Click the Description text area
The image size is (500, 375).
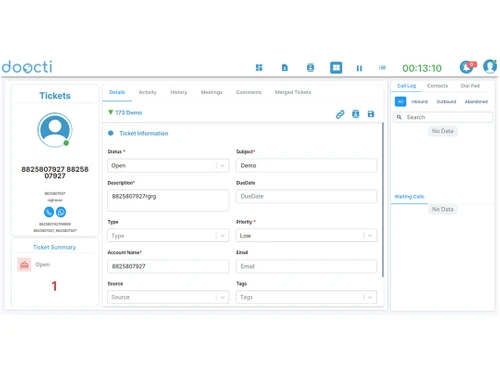click(x=168, y=200)
